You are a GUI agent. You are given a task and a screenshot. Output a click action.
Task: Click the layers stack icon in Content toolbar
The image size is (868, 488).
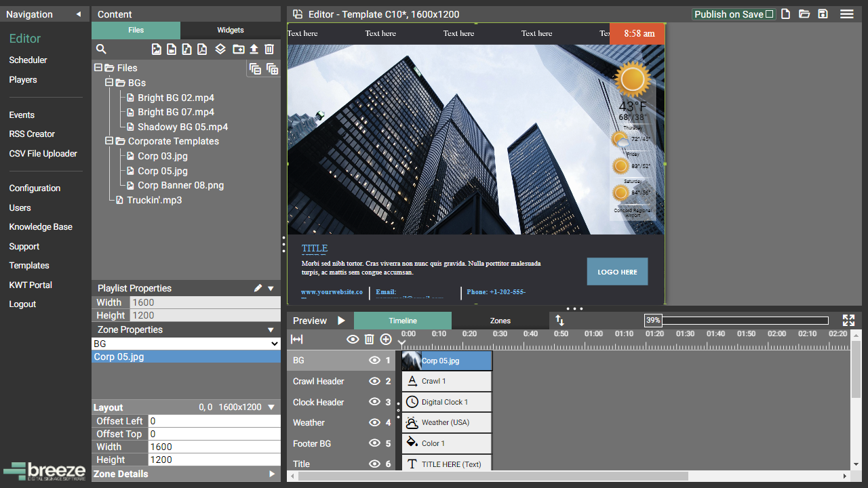point(220,49)
